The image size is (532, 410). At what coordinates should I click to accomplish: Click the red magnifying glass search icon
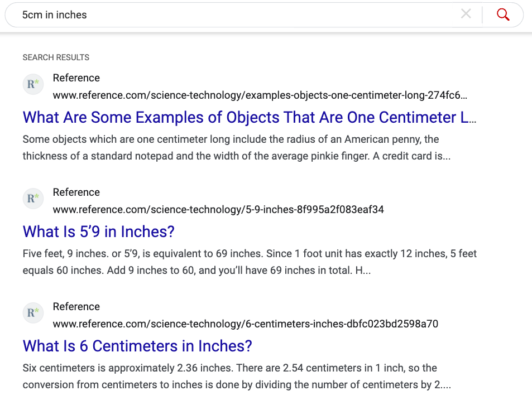tap(503, 15)
